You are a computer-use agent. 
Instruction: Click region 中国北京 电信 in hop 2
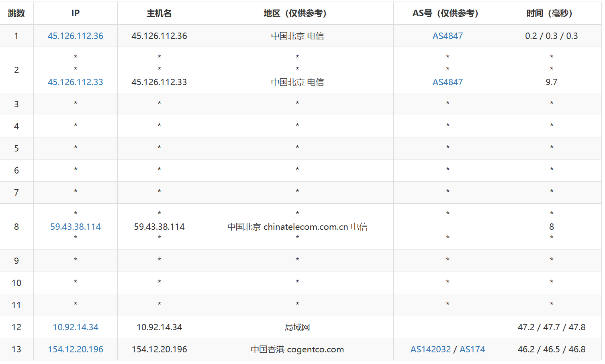click(x=297, y=82)
